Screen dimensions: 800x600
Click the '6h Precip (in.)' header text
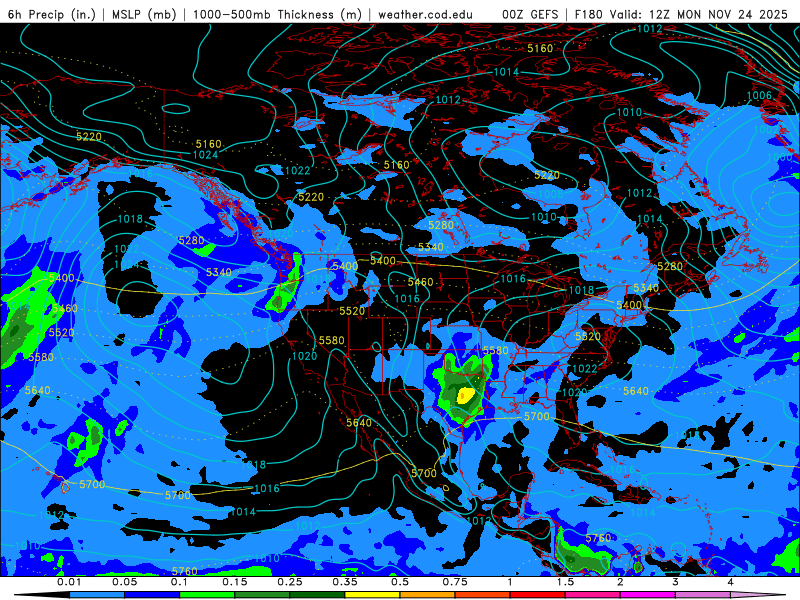52,14
